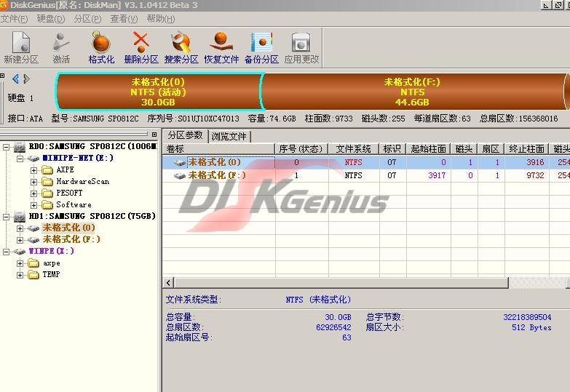
Task: Click the table's scroll-left arrow
Action: point(168,283)
